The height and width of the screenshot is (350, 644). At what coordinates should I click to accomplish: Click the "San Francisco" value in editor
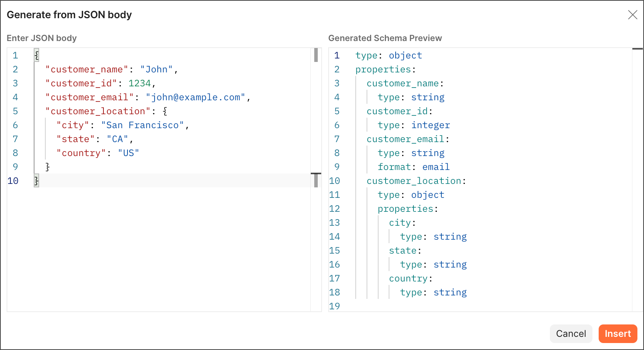point(142,125)
